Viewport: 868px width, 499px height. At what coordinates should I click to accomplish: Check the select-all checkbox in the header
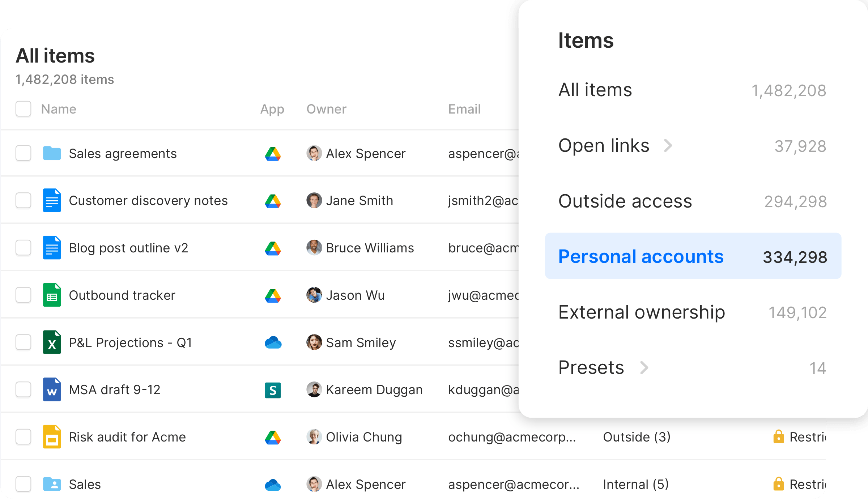tap(23, 109)
